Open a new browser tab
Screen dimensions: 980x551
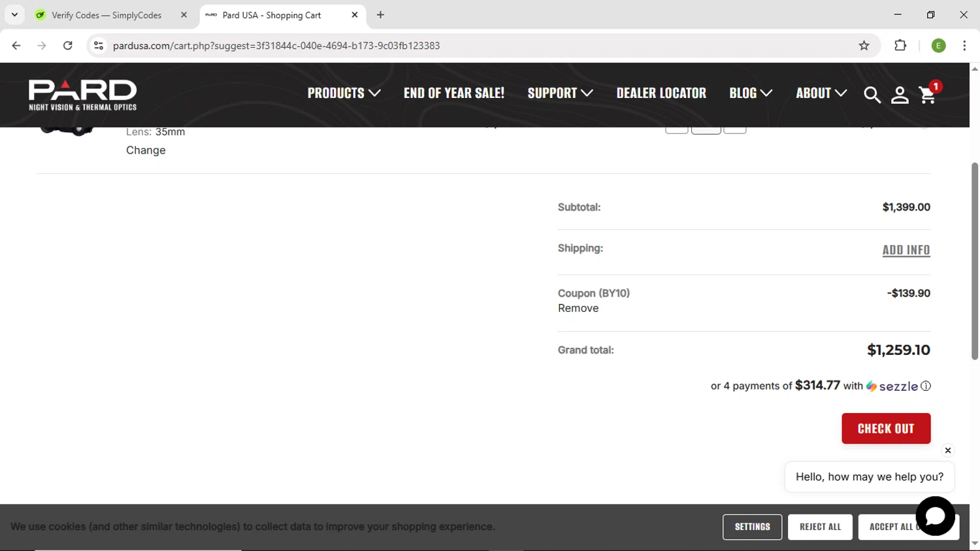[380, 15]
